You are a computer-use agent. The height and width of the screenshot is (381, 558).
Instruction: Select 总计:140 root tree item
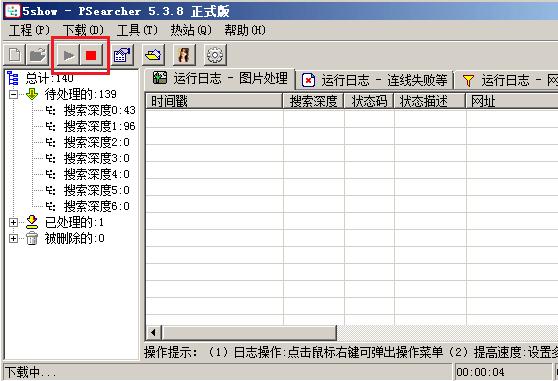point(49,78)
